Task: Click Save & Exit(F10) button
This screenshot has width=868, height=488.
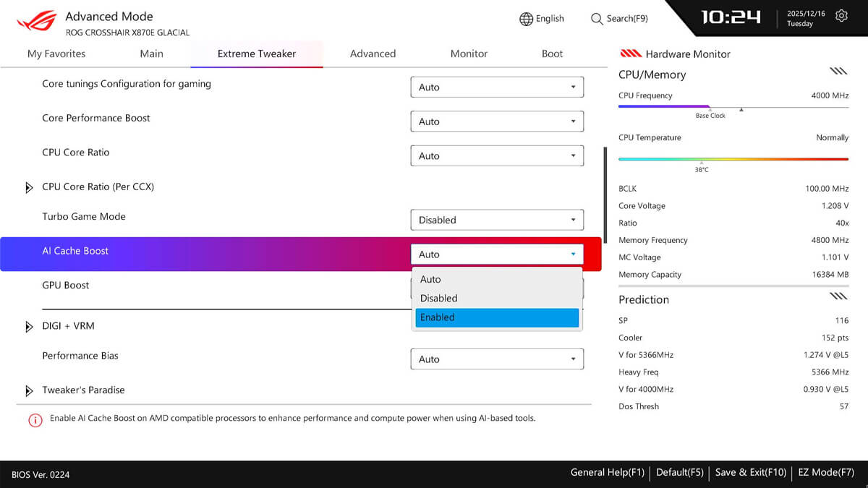Action: pos(750,472)
